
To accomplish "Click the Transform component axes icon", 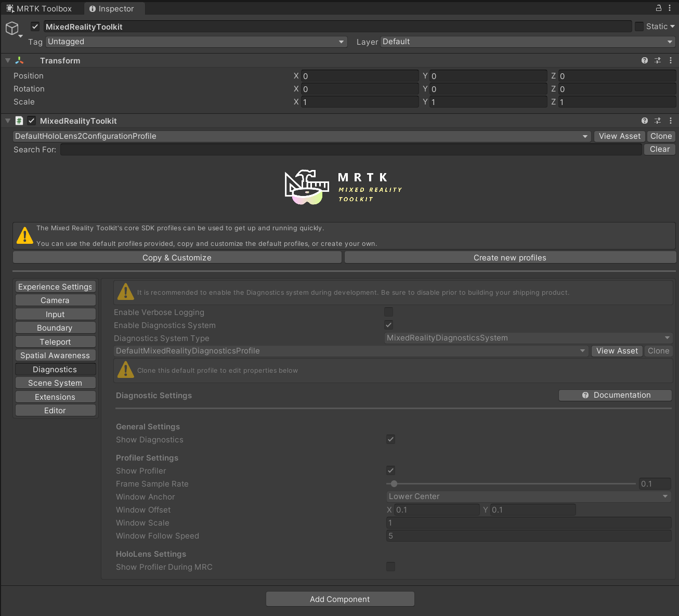I will pyautogui.click(x=19, y=60).
